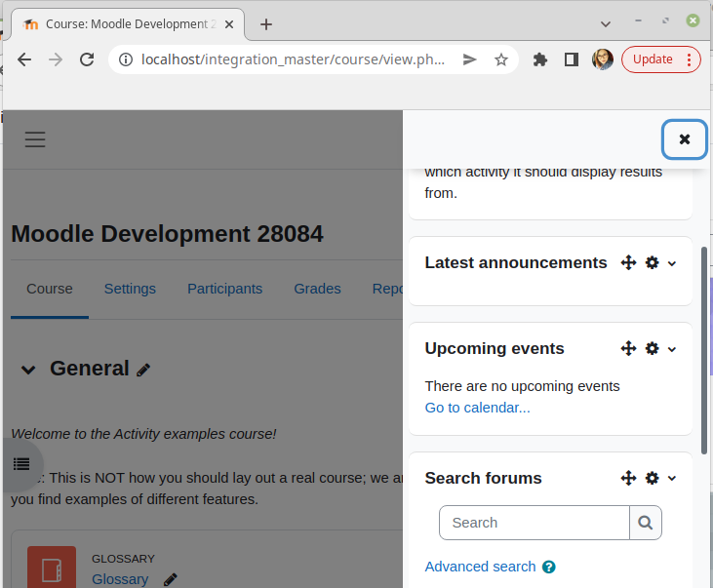The height and width of the screenshot is (588, 713).
Task: Click the drawer vertical scrollbar
Action: tap(704, 350)
